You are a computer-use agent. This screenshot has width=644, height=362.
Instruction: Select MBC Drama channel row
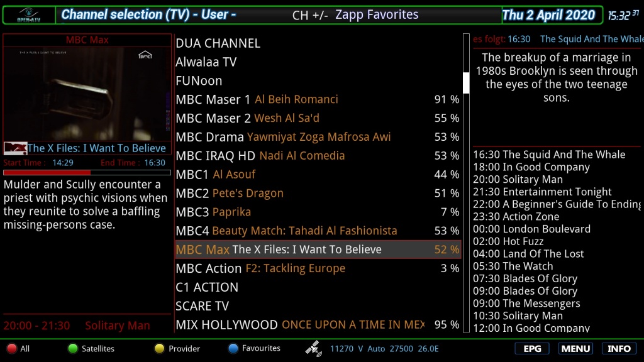pyautogui.click(x=318, y=137)
